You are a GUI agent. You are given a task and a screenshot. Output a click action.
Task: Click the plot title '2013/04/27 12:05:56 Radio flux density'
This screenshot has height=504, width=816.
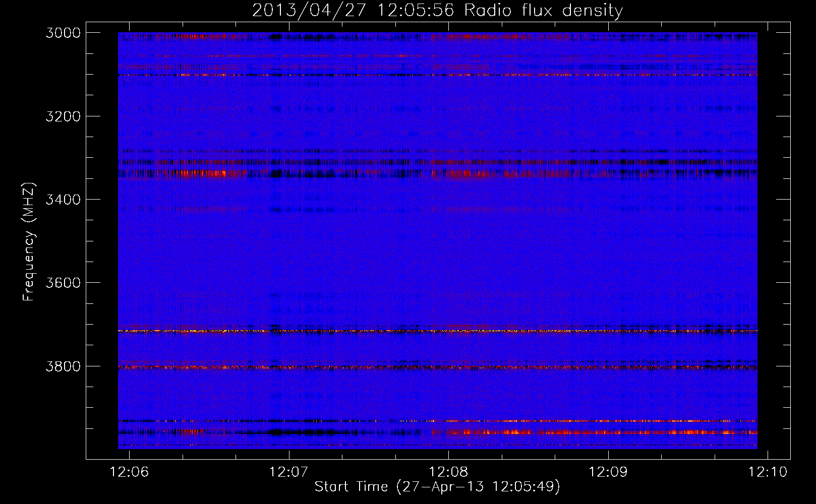point(438,11)
